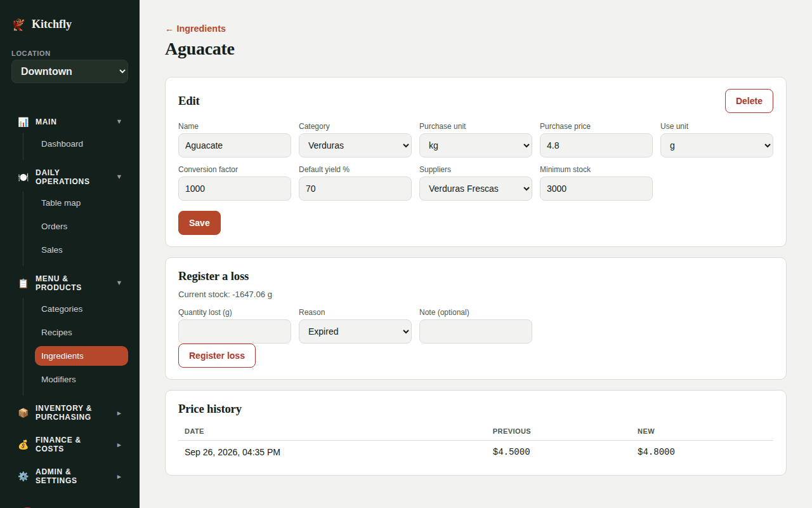Select Ingredients in the sidebar
Viewport: 812px width, 508px height.
pos(81,356)
